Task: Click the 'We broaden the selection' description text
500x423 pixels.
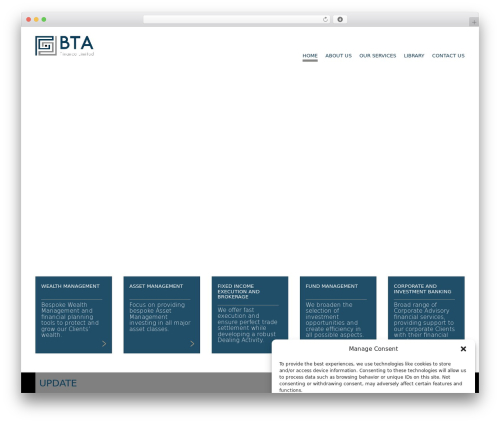Action: click(334, 320)
